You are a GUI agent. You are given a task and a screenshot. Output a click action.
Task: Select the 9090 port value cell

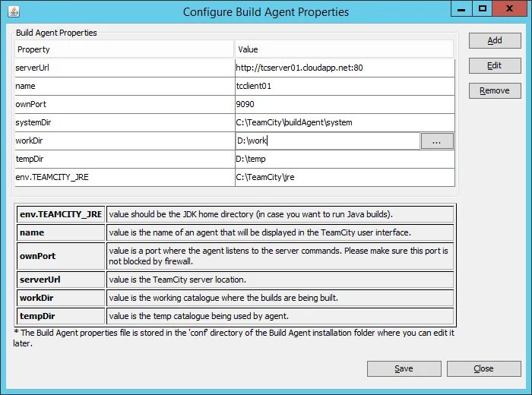pos(345,104)
